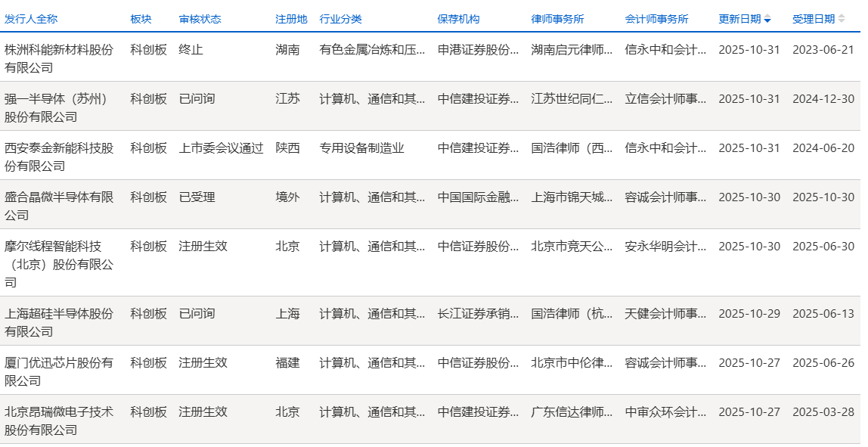
Task: Open 摩尔线程智能科技（北京）股份有限公司 entry
Action: pyautogui.click(x=59, y=264)
